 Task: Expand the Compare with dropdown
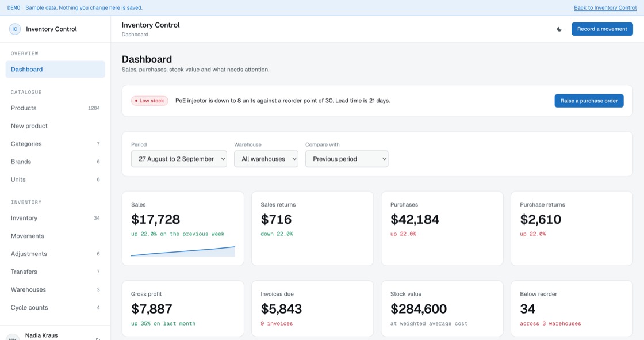347,159
